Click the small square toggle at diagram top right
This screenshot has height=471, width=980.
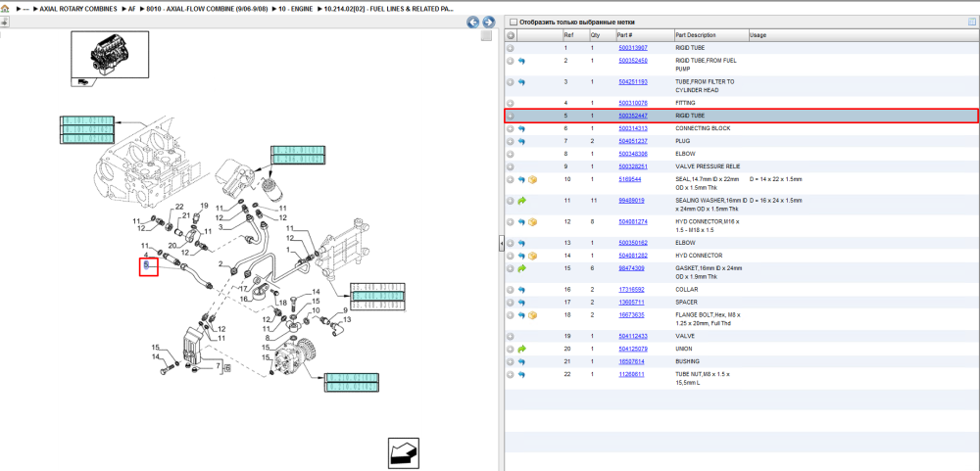486,35
